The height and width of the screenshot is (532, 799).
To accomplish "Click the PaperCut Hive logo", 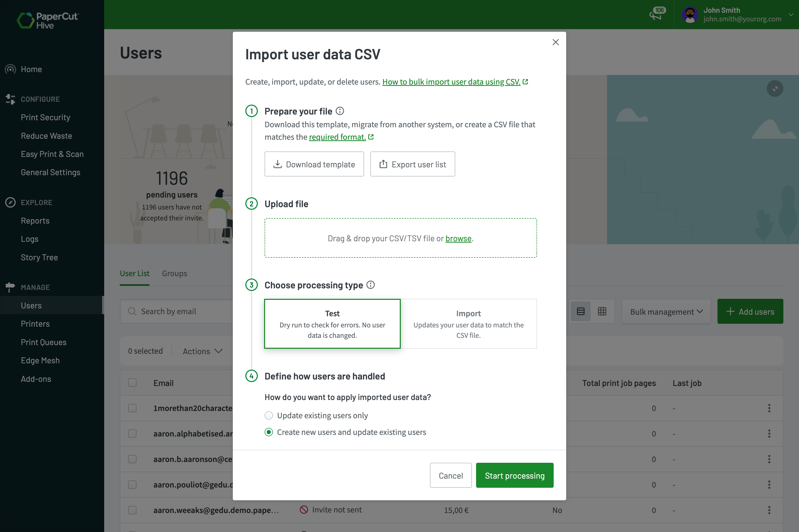I will [x=47, y=20].
